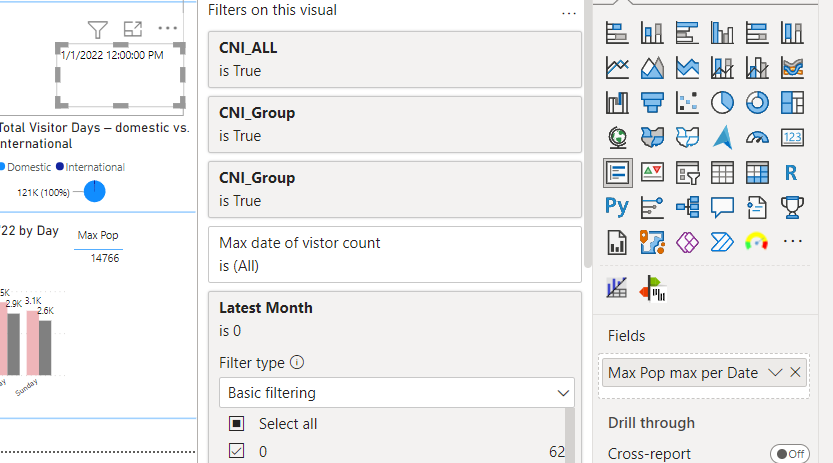833x463 pixels.
Task: Select the line chart visual
Action: pyautogui.click(x=617, y=68)
